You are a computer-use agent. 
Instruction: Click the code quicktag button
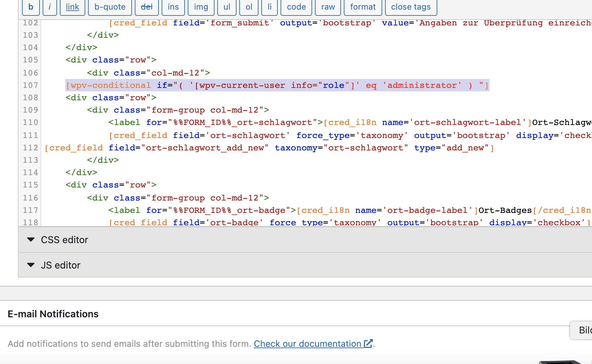point(296,7)
